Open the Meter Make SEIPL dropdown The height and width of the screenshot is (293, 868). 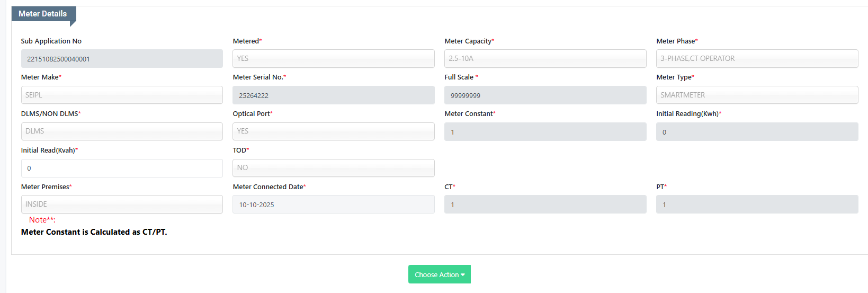[122, 95]
